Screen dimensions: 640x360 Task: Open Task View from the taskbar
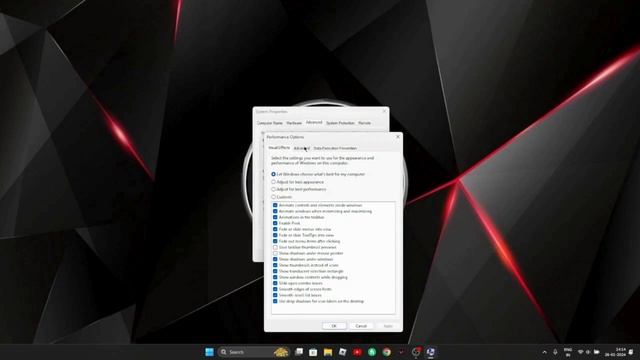(x=299, y=352)
